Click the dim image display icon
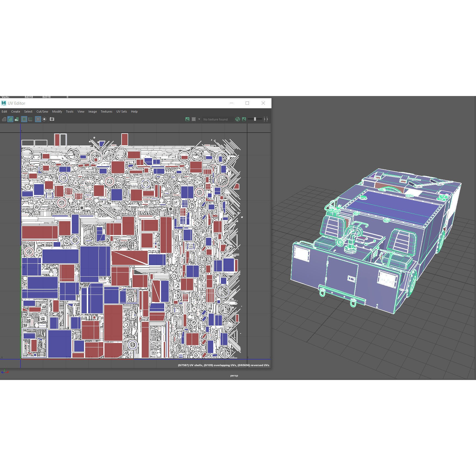Image resolution: width=476 pixels, height=476 pixels. 244,119
